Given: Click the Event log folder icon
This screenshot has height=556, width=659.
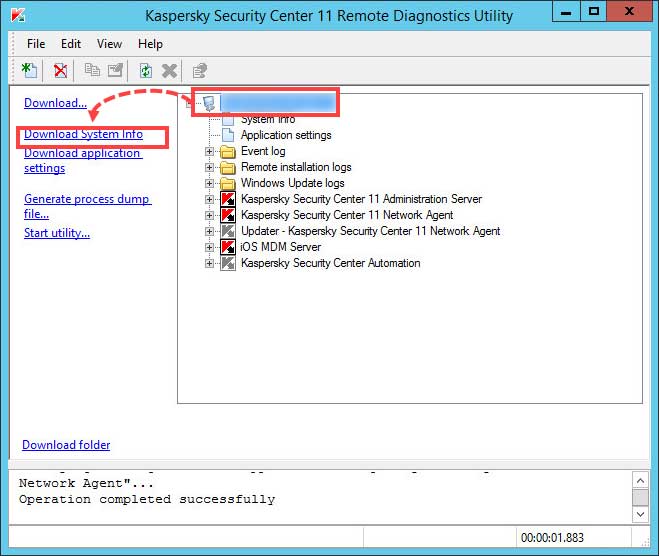Looking at the screenshot, I should (228, 151).
